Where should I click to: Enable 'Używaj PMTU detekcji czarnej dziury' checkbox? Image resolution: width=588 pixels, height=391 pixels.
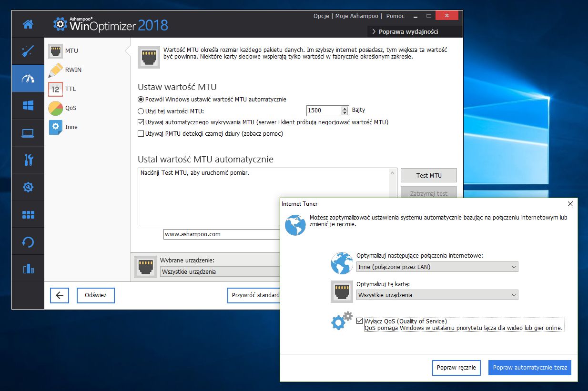tap(141, 134)
